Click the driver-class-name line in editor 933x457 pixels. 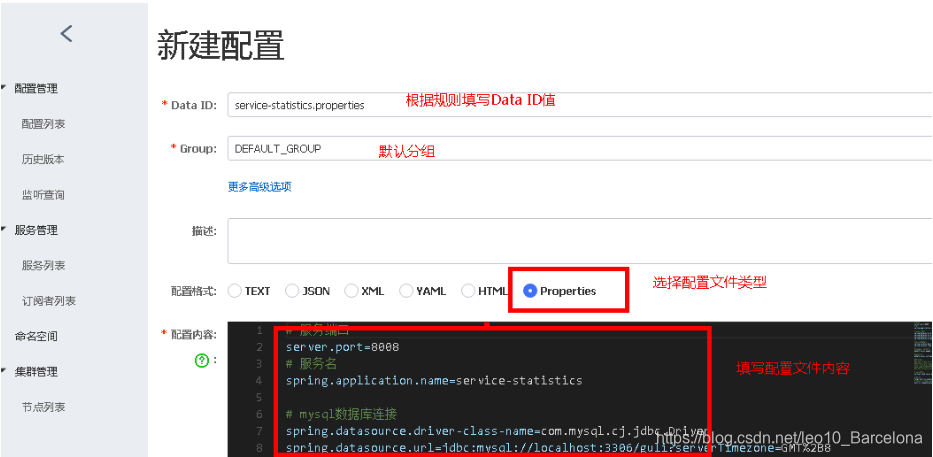[x=496, y=430]
